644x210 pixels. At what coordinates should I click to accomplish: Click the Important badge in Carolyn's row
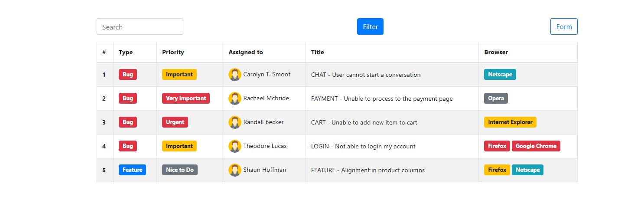[x=179, y=75]
